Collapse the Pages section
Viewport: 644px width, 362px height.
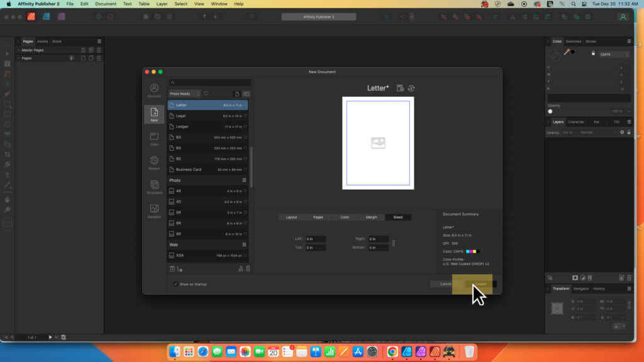[19, 58]
